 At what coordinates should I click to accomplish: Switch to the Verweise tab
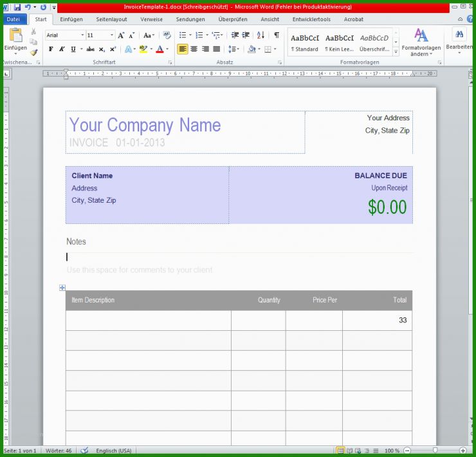coord(151,19)
